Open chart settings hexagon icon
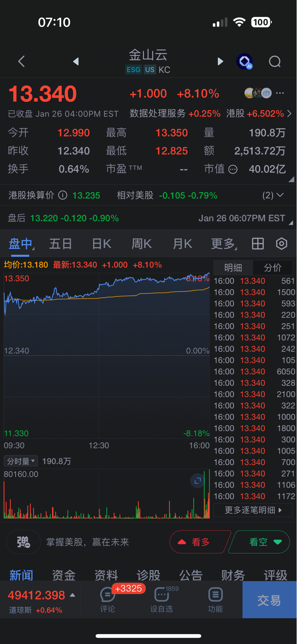This screenshot has width=297, height=644. tap(282, 244)
